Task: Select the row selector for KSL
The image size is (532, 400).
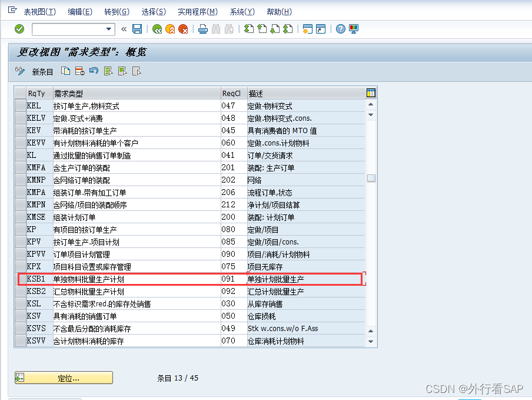Action: coord(21,303)
